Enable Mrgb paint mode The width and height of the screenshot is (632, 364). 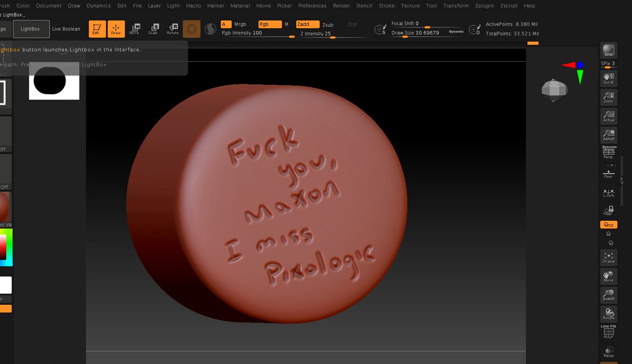[240, 24]
